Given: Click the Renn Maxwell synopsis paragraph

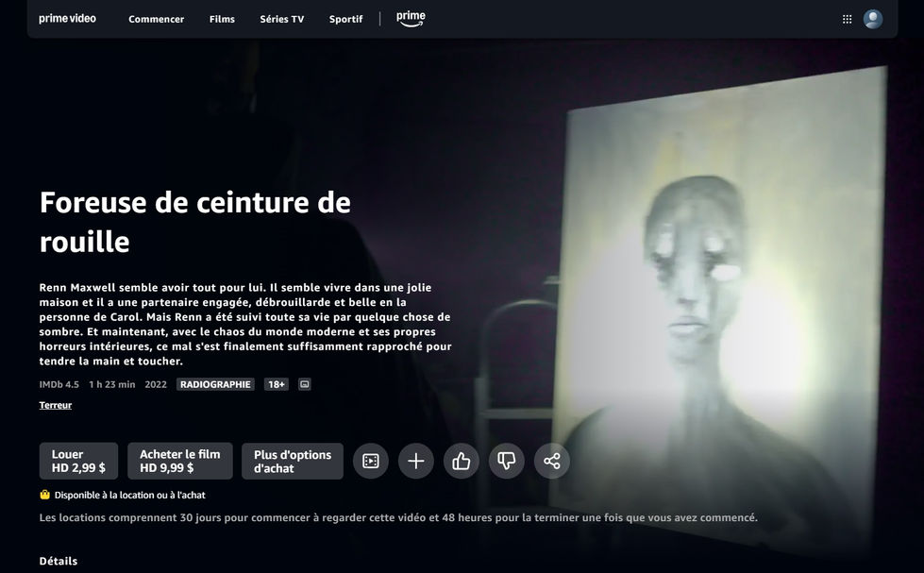Looking at the screenshot, I should 245,324.
